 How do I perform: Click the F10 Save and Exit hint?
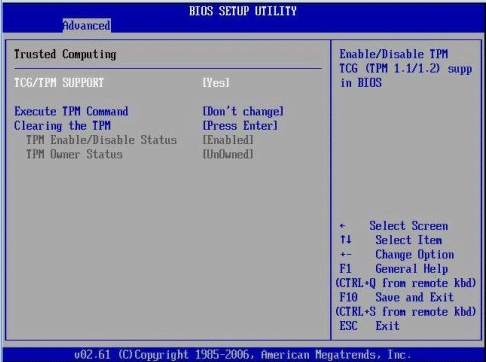[397, 297]
